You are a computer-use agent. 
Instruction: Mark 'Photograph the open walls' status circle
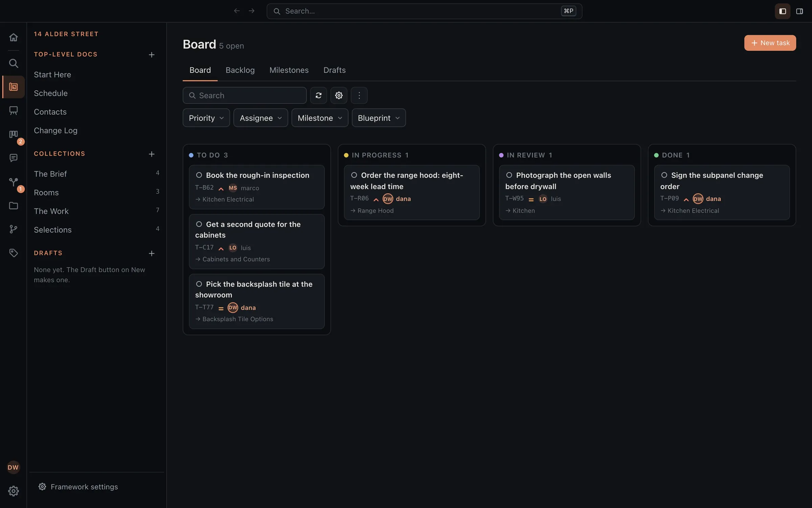point(509,175)
